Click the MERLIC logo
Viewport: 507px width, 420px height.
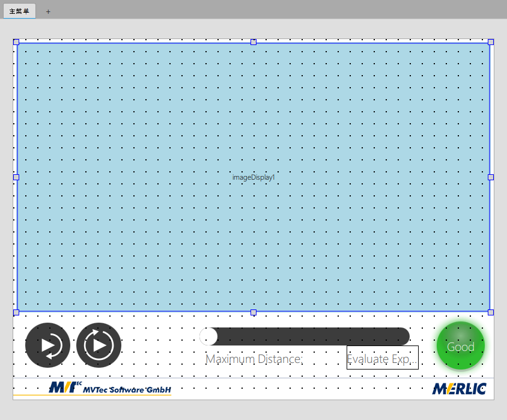tap(459, 389)
